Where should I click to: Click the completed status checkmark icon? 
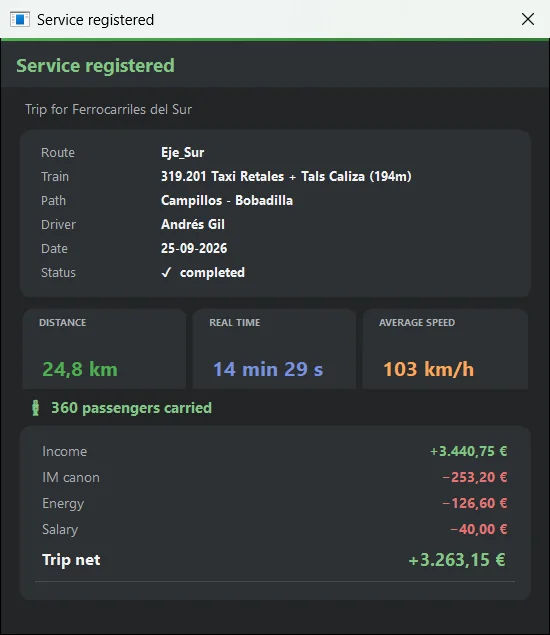166,272
